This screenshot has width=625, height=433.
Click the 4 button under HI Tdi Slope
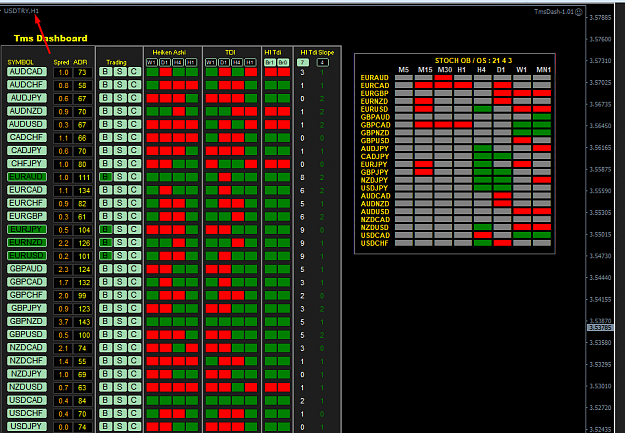pos(322,63)
